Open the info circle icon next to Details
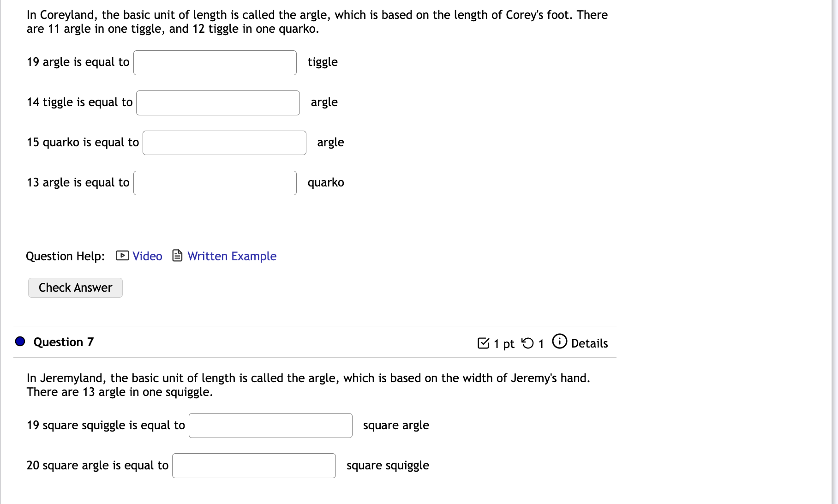 tap(559, 342)
